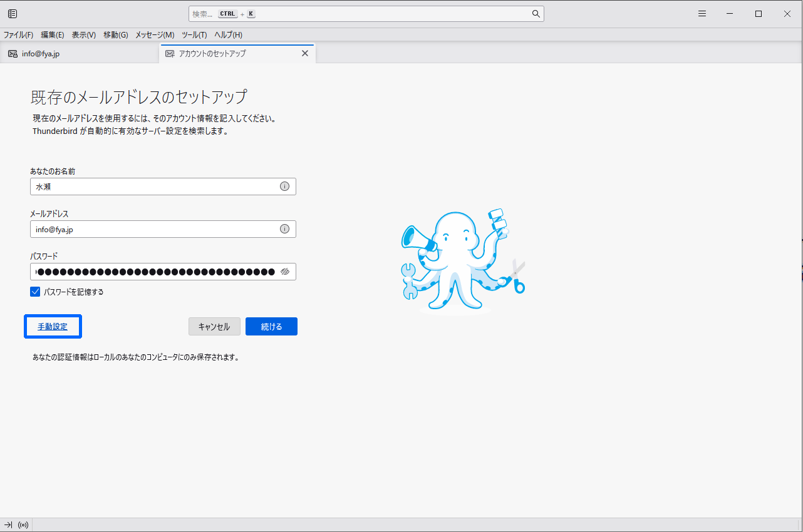Image resolution: width=803 pixels, height=532 pixels.
Task: Click the info icon in the email address field
Action: tap(284, 229)
